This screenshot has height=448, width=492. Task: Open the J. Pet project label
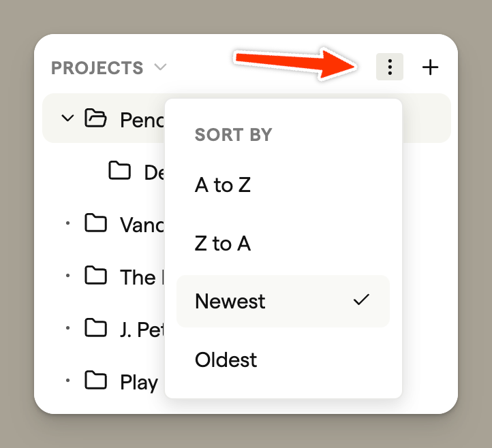click(x=141, y=330)
